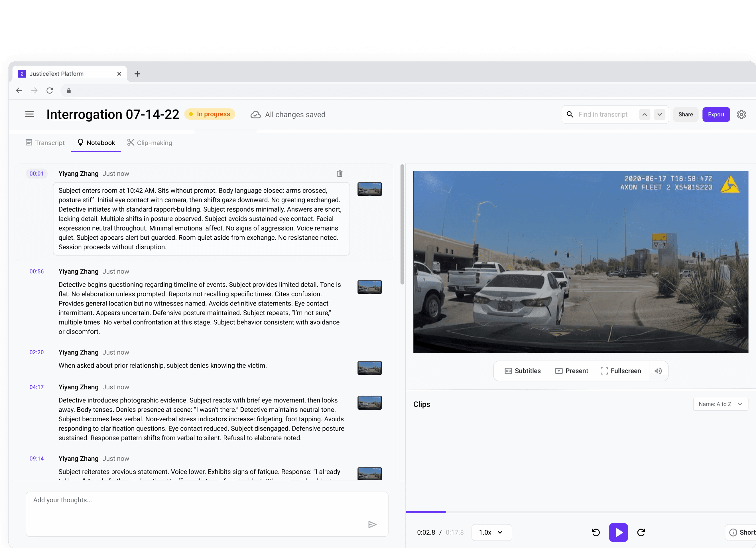Toggle Fullscreen video mode
Image resolution: width=756 pixels, height=548 pixels.
pos(620,371)
